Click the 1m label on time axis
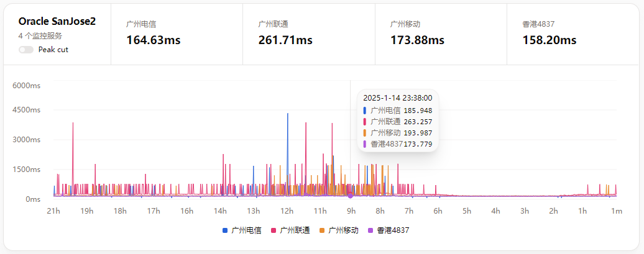644x254 pixels. pyautogui.click(x=616, y=211)
